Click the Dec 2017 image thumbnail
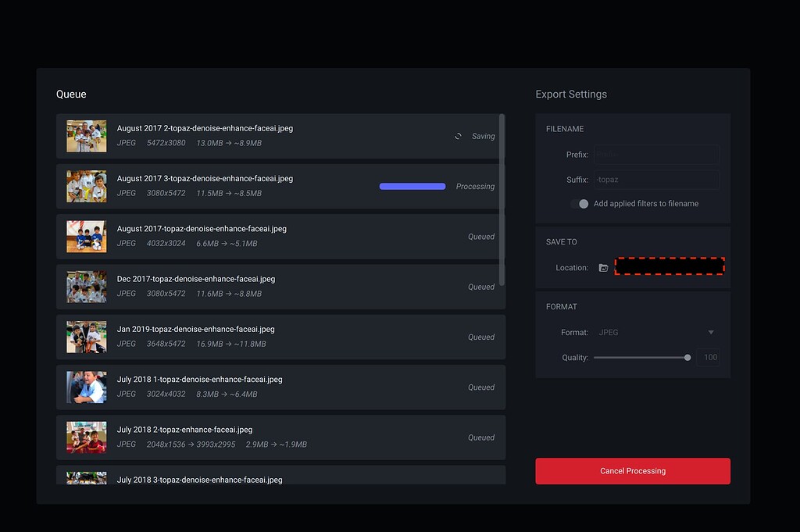Image resolution: width=800 pixels, height=532 pixels. point(86,287)
